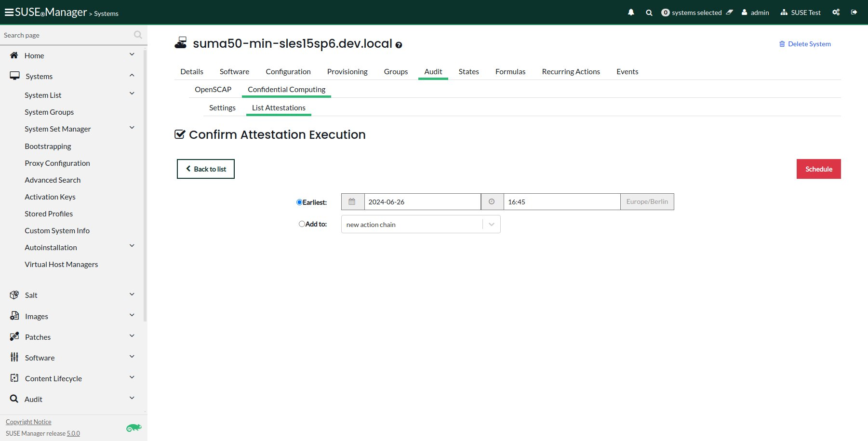The image size is (868, 441).
Task: Clear selected systems with eraser icon
Action: point(730,13)
